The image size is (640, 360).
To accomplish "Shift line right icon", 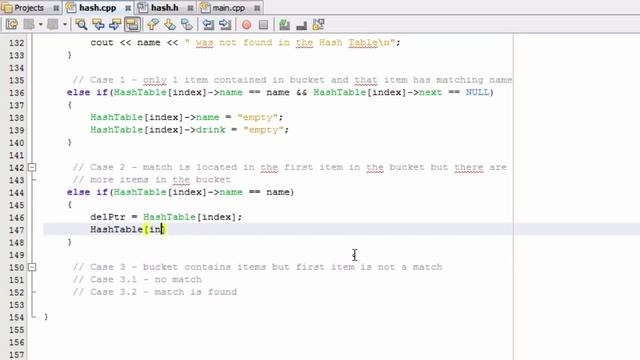I will tap(225, 24).
